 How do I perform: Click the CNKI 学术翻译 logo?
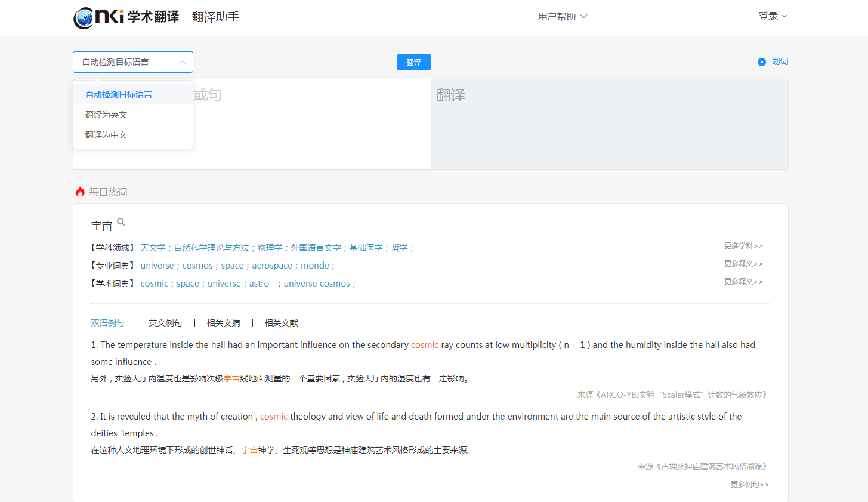(x=126, y=17)
